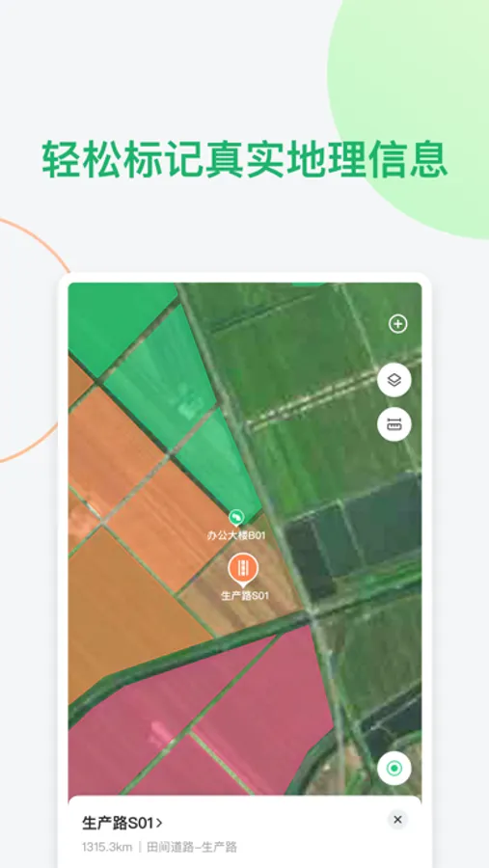Tap the 办公大楼B01 map label

[236, 535]
